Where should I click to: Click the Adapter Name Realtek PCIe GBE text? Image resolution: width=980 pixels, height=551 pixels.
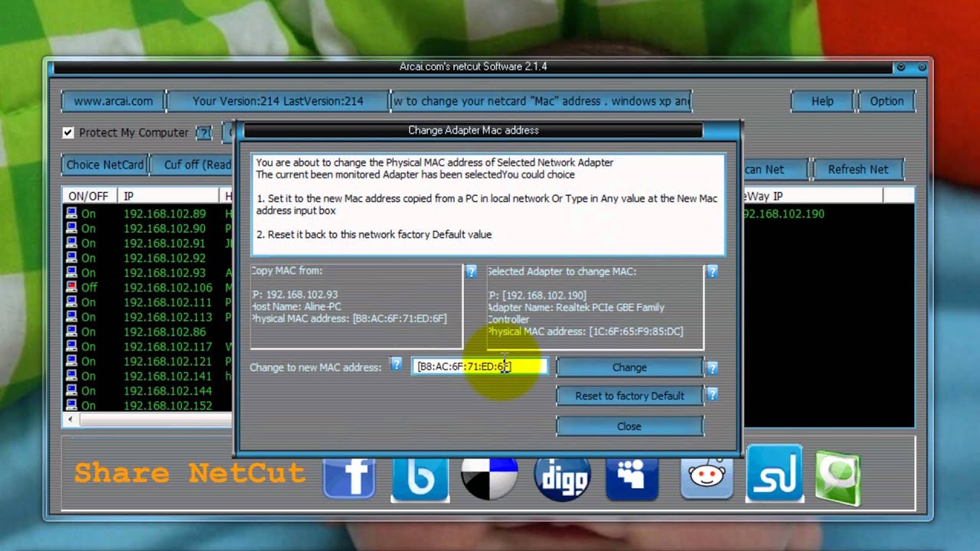pyautogui.click(x=576, y=313)
